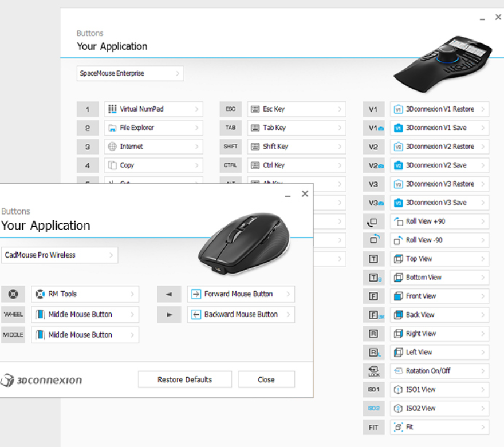Expand the Virtual NumPad assignment
This screenshot has height=447, width=504.
coord(196,109)
